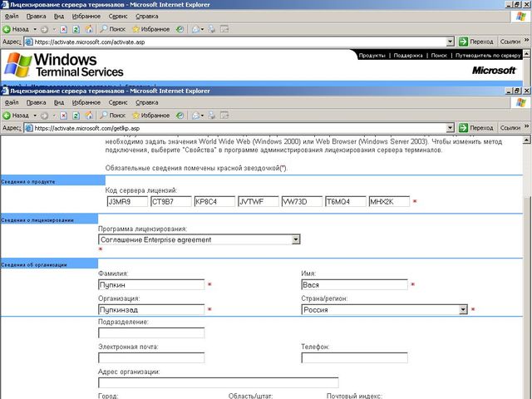532x399 pixels.
Task: Click Путеводитель по серверу link
Action: (x=488, y=56)
